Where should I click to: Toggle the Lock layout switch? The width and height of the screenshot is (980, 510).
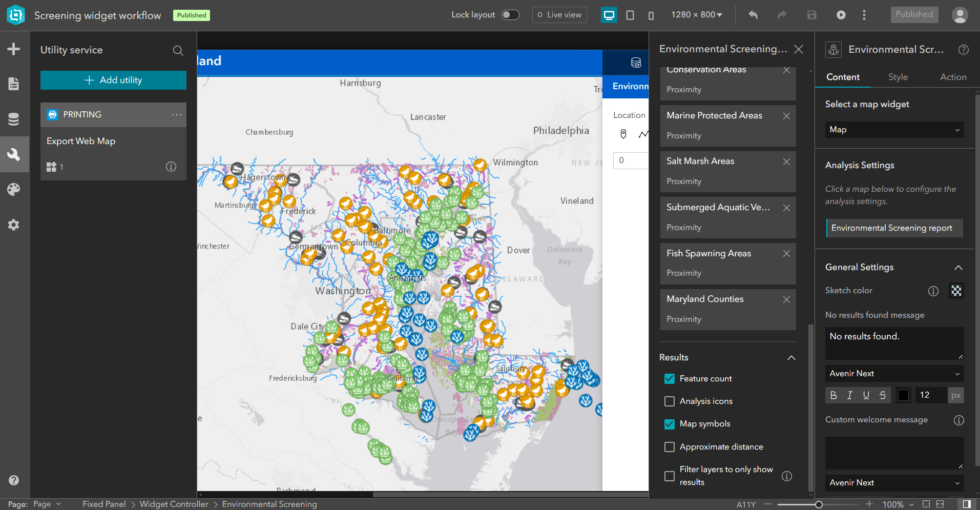(510, 15)
